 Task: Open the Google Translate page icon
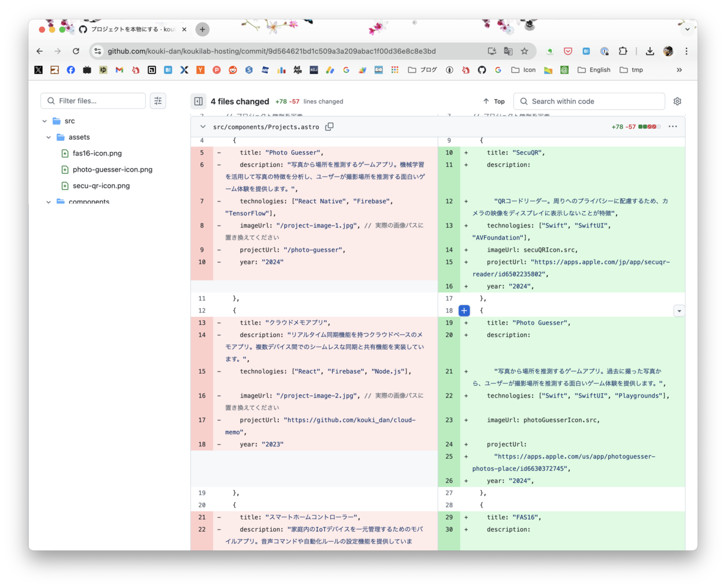click(508, 51)
